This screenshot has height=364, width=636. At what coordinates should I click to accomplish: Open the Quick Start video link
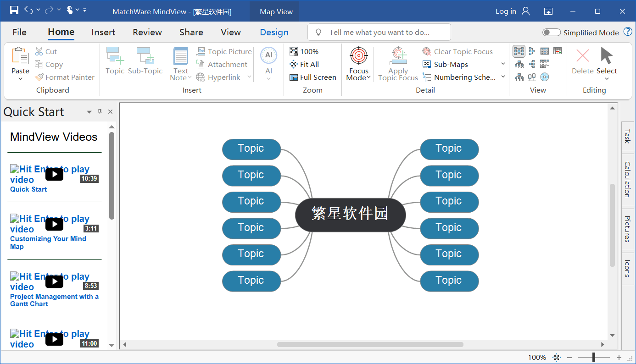coord(28,189)
